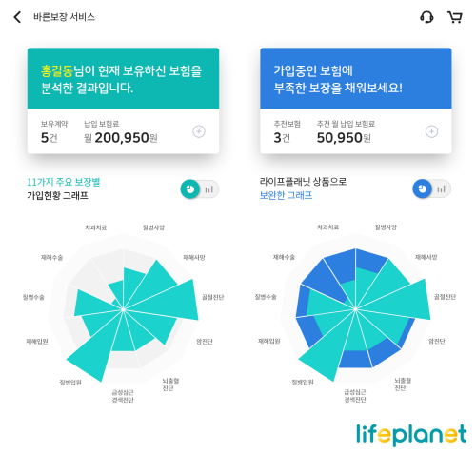Select pie chart view in blue toggle

click(x=422, y=188)
